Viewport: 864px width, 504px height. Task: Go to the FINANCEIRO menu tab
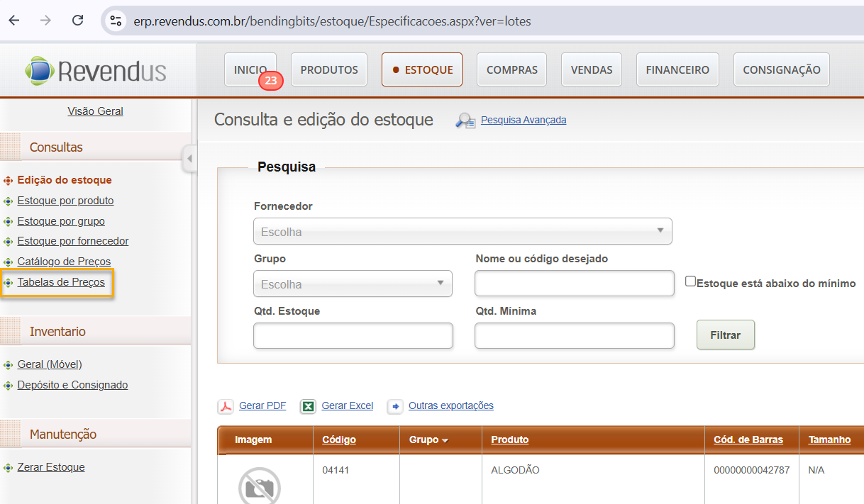pyautogui.click(x=677, y=69)
